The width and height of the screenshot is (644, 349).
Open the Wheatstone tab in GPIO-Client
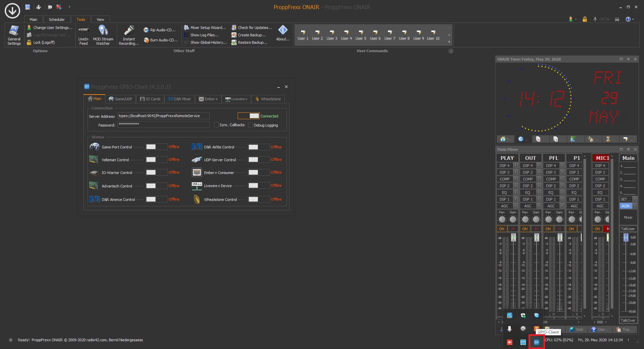[268, 99]
